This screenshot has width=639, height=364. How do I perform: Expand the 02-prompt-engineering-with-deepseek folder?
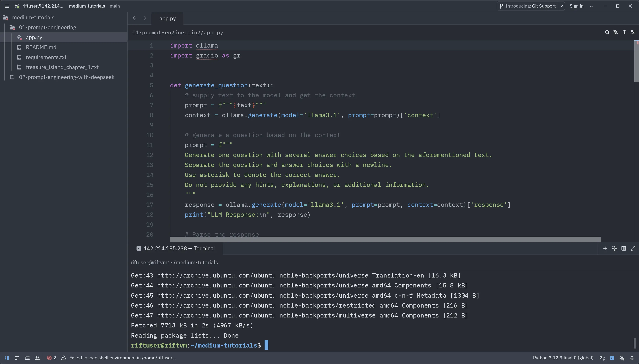tap(66, 77)
